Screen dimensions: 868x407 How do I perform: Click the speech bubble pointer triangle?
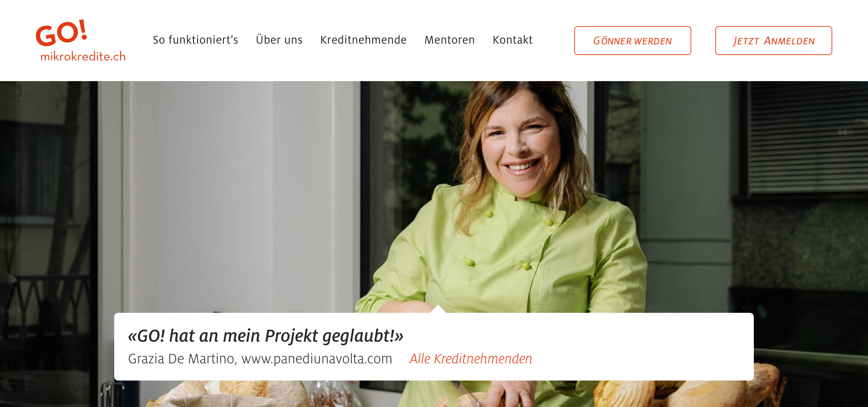pyautogui.click(x=438, y=309)
